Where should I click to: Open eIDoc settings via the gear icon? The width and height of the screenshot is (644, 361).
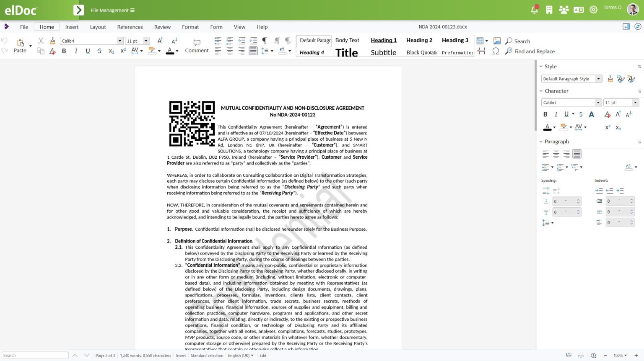pyautogui.click(x=593, y=9)
